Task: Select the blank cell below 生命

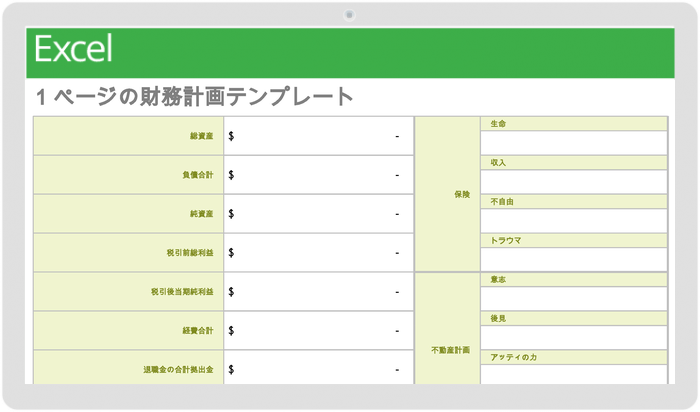Action: point(574,143)
